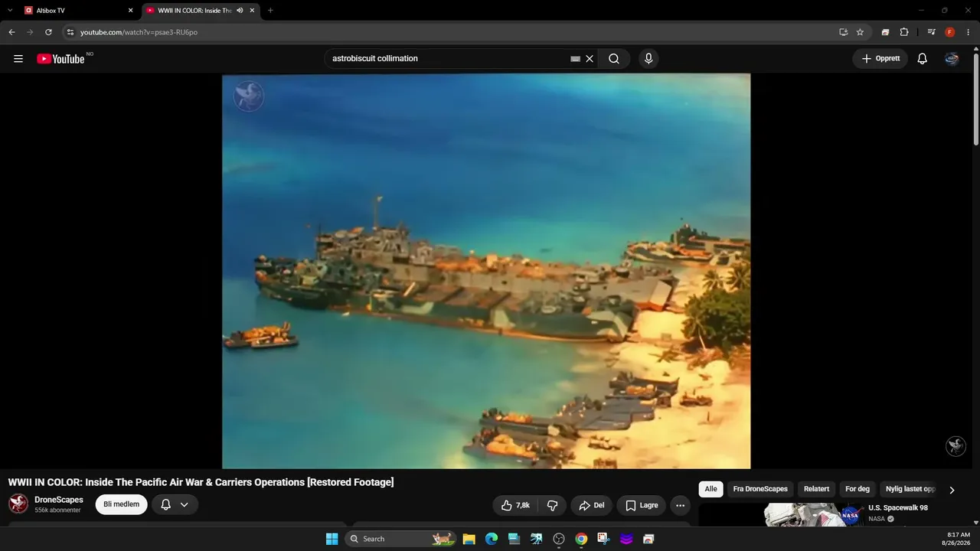Bookmark this page with the star
This screenshot has width=980, height=551.
pyautogui.click(x=860, y=32)
